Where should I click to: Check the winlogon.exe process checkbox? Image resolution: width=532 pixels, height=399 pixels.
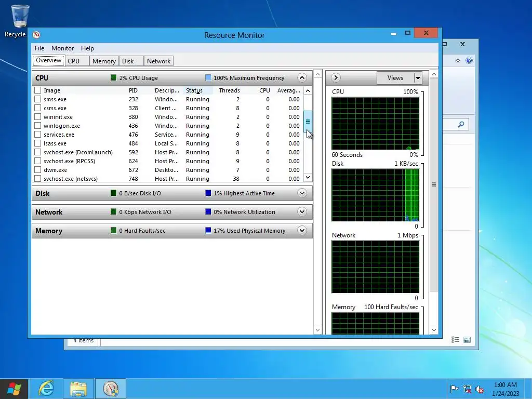[37, 126]
